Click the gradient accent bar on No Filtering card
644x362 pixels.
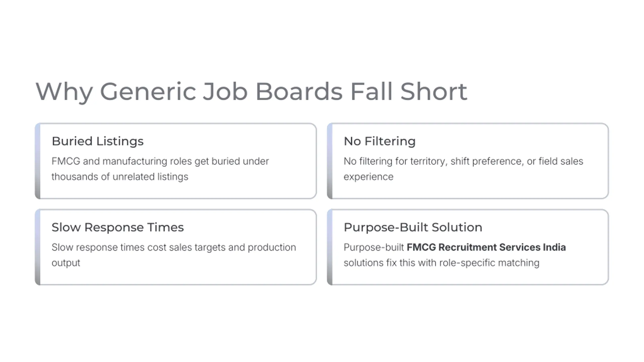[330, 161]
